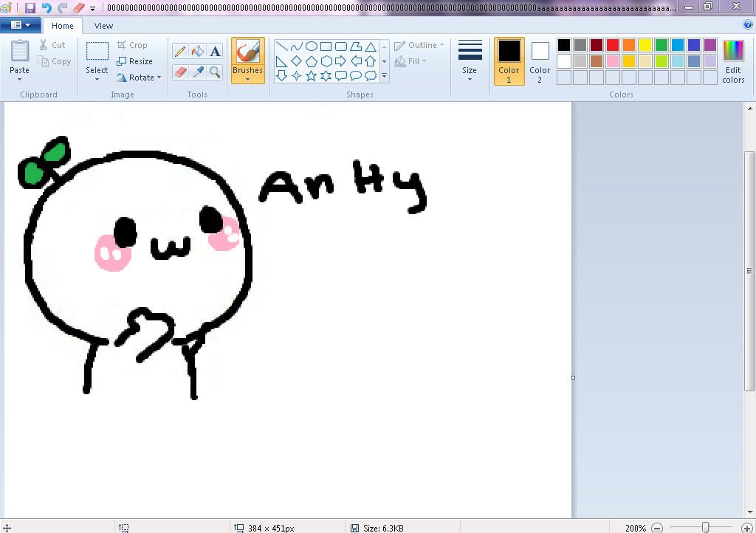Choose the Right arrow shape
This screenshot has width=756, height=533.
click(341, 61)
